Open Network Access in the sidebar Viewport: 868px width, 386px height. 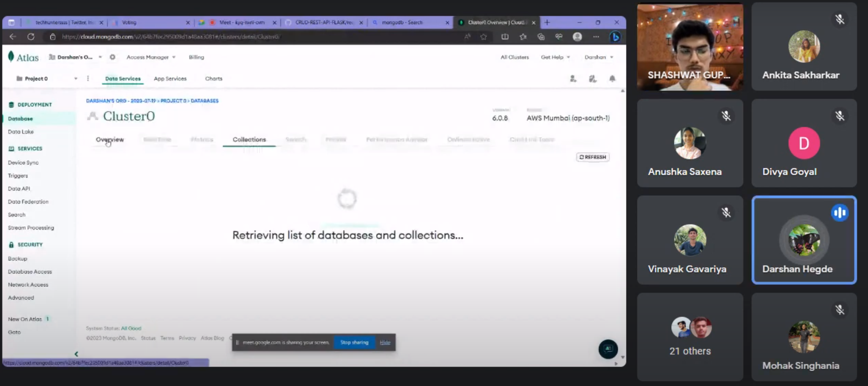[28, 285]
